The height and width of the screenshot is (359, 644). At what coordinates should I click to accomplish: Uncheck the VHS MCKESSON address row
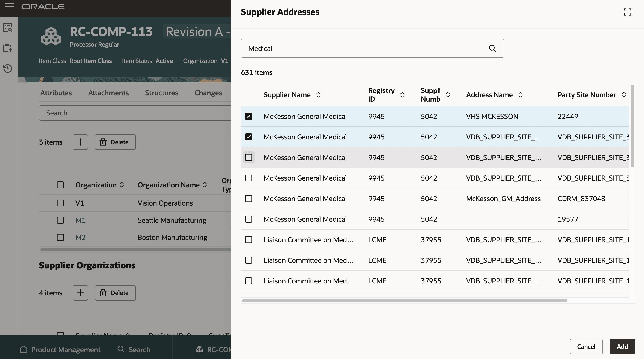[249, 116]
